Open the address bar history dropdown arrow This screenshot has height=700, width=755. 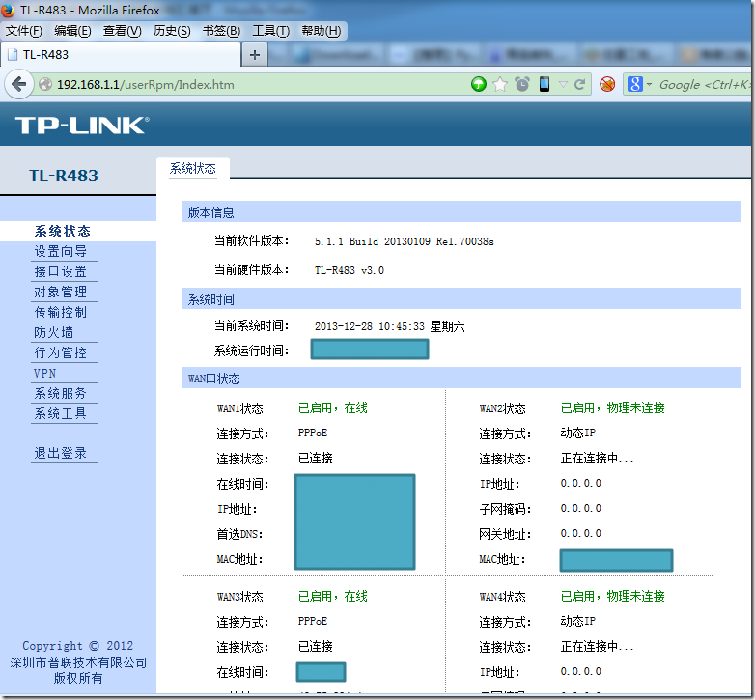(x=563, y=85)
